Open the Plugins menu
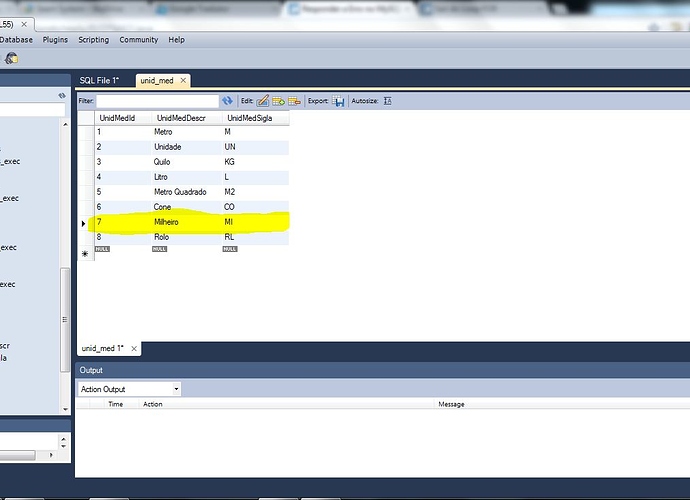 coord(55,40)
